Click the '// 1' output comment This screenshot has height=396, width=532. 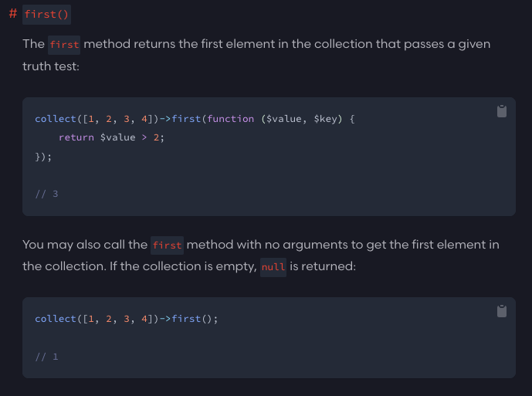[x=46, y=357]
